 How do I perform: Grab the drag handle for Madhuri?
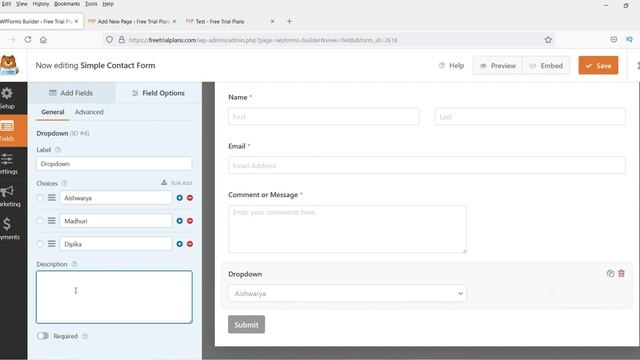coord(51,221)
